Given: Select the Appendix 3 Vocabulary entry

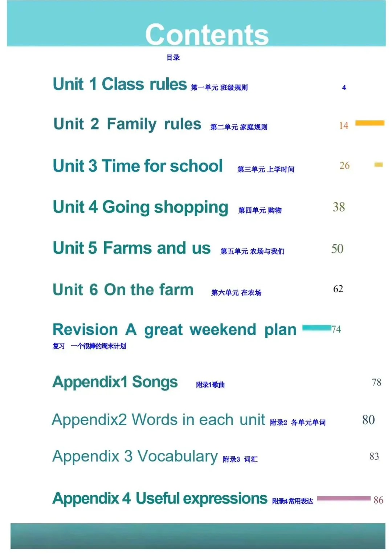Looking at the screenshot, I should coord(135,456).
